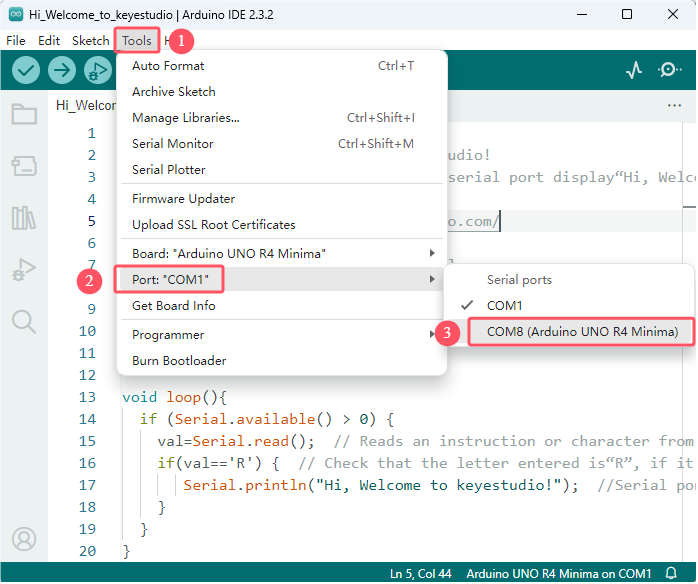This screenshot has width=698, height=584.
Task: Click 'Arduino UNO R4 Minima on COM1' status
Action: pos(560,574)
